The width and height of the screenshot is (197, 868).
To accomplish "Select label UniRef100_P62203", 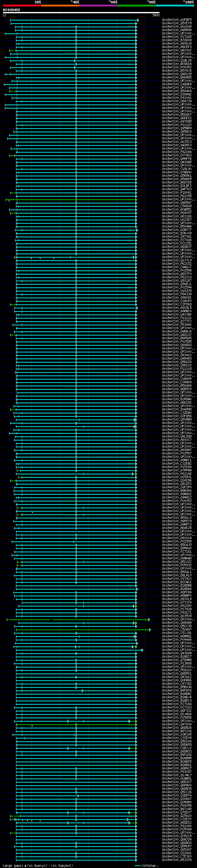I will pyautogui.click(x=177, y=277).
